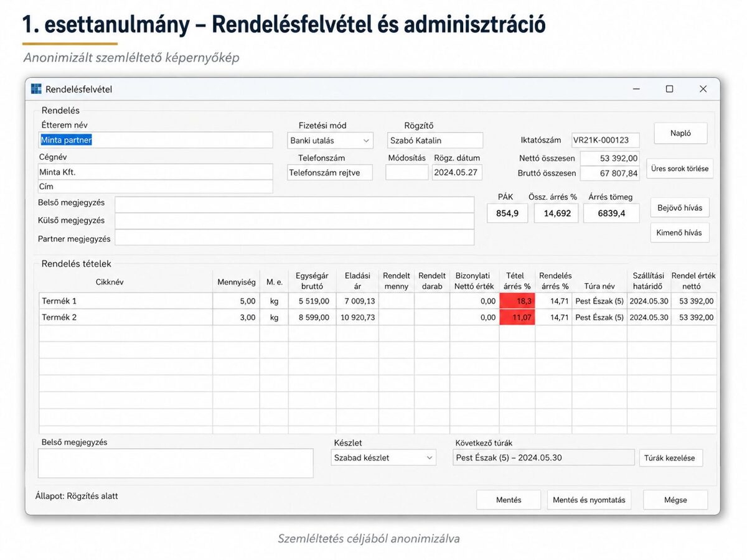Click the Szállítási határidő column header
Screen dimensions: 747x560
[x=649, y=281]
